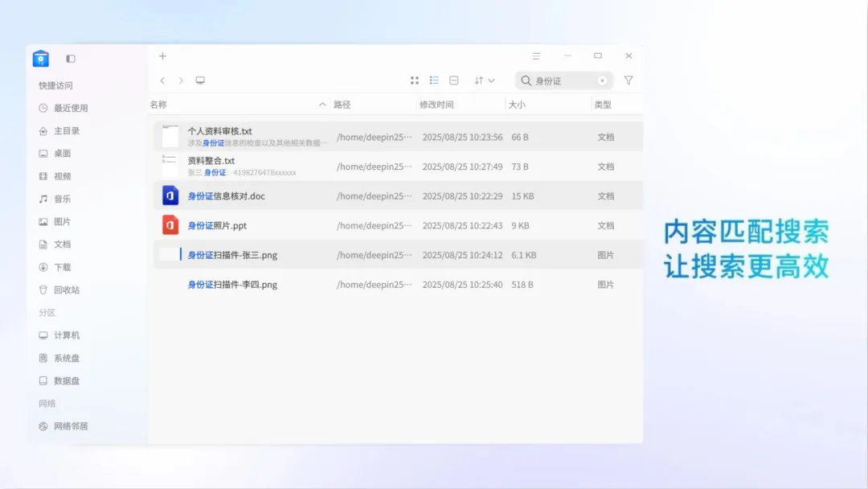This screenshot has width=868, height=489.
Task: Click size value 518 B
Action: pos(522,285)
